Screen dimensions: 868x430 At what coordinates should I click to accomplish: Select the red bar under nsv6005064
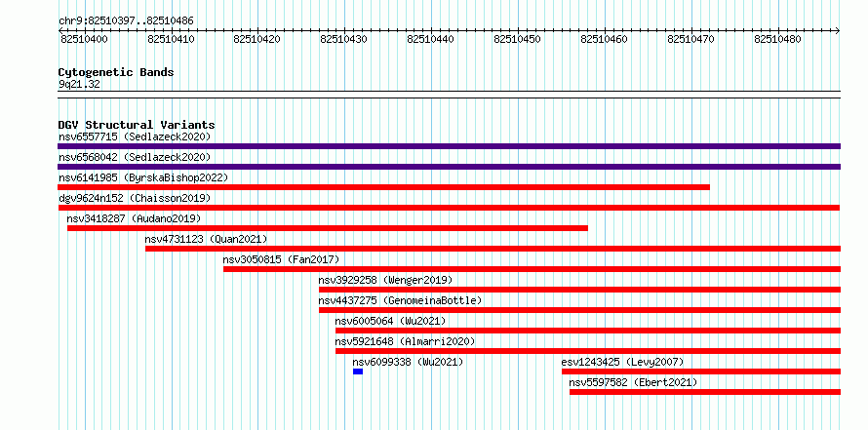pos(588,331)
